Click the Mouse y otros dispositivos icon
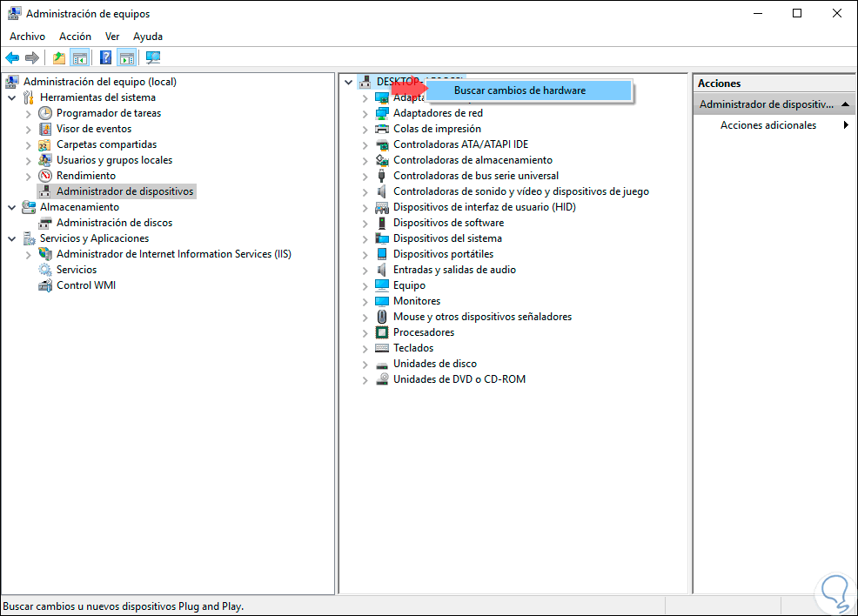The image size is (858, 616). pyautogui.click(x=382, y=317)
